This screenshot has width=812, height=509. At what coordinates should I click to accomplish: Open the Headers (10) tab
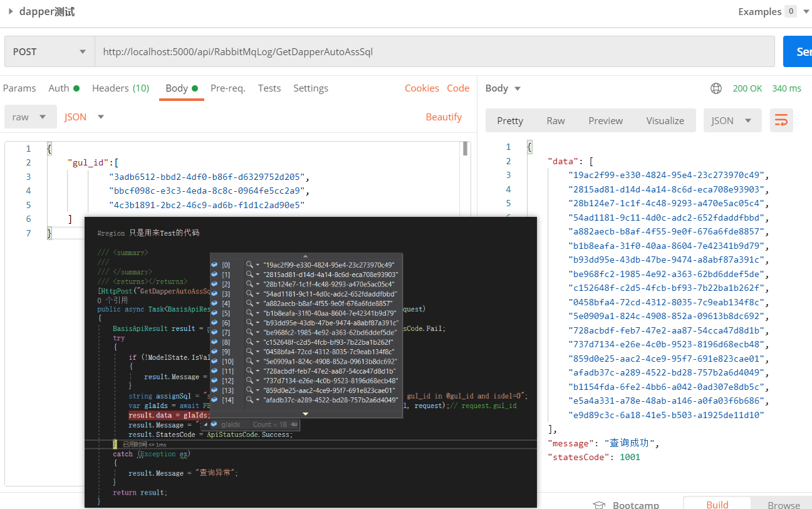click(x=120, y=88)
